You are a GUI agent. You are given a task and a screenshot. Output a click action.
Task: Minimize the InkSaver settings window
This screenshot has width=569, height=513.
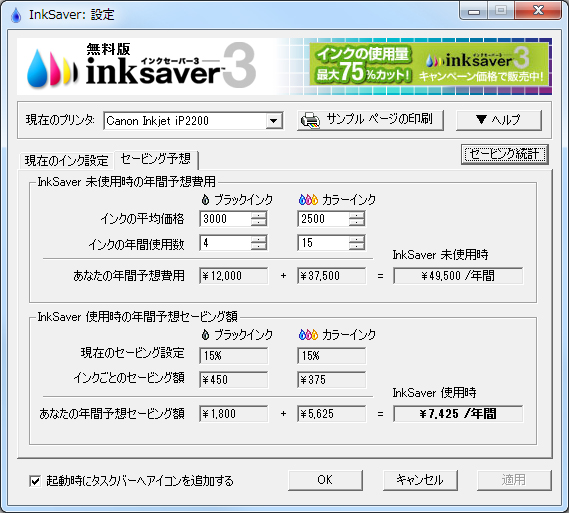pyautogui.click(x=474, y=11)
